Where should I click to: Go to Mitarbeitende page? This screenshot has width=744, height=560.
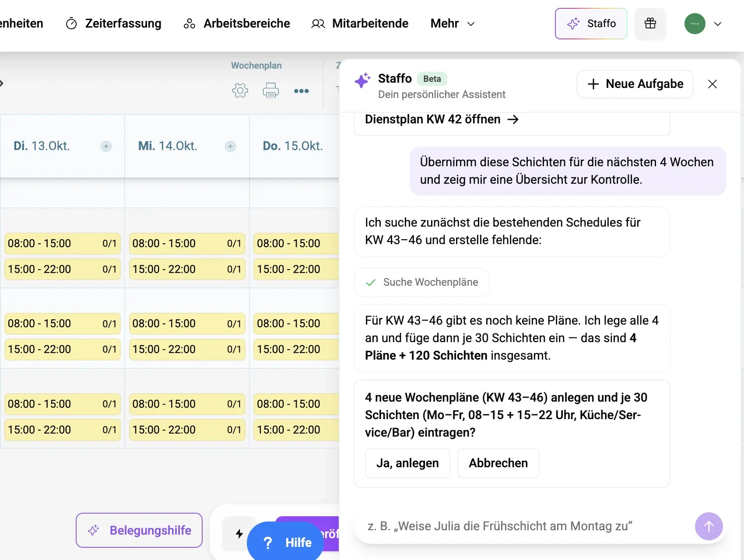pos(360,24)
